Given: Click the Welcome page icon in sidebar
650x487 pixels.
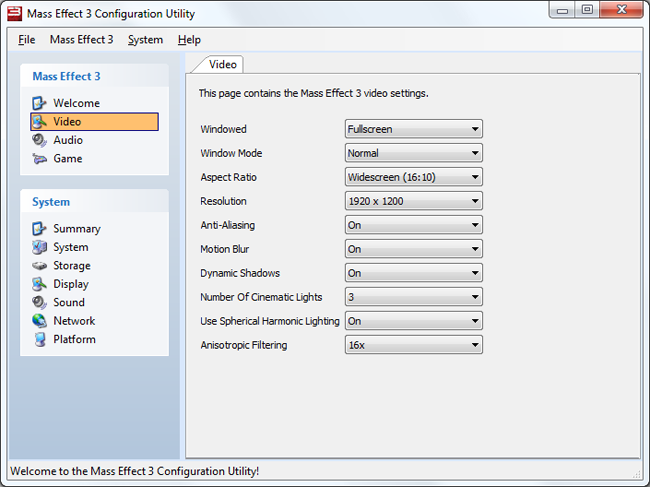Looking at the screenshot, I should (39, 103).
